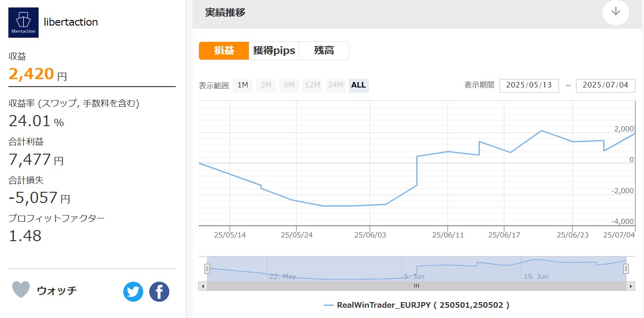Click the 25/05/24 x-axis date label
This screenshot has height=318, width=644.
tap(296, 235)
